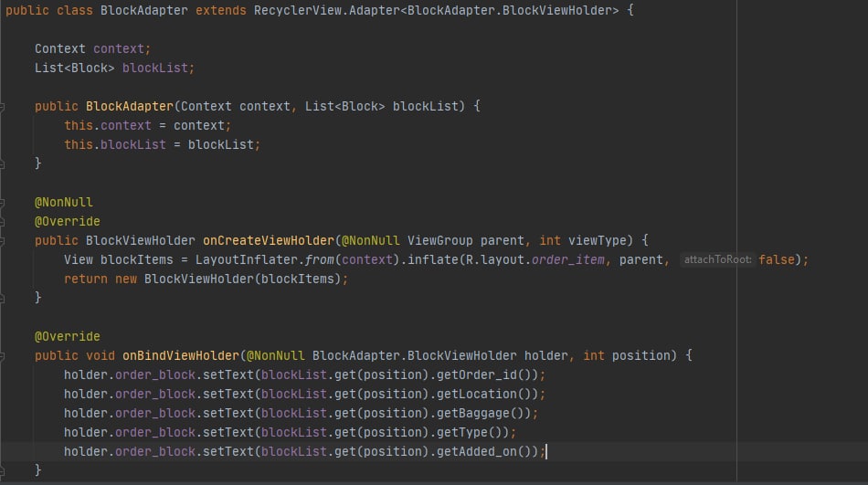
Task: Click '@Override' above onBindViewHolder
Action: pyautogui.click(x=67, y=337)
